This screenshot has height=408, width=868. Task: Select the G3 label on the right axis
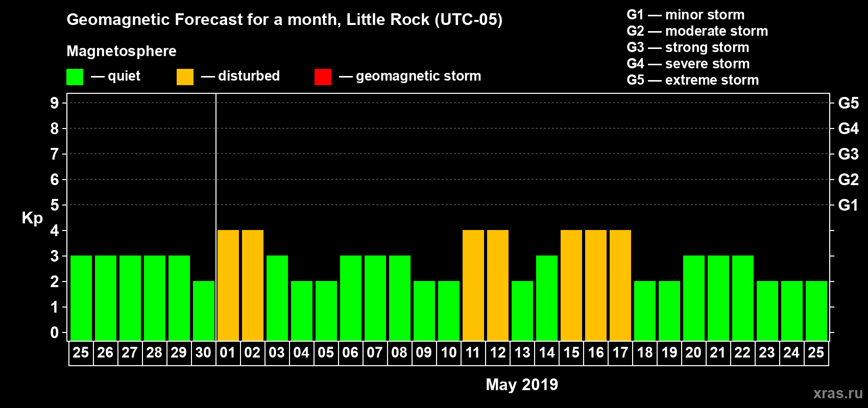pos(849,154)
